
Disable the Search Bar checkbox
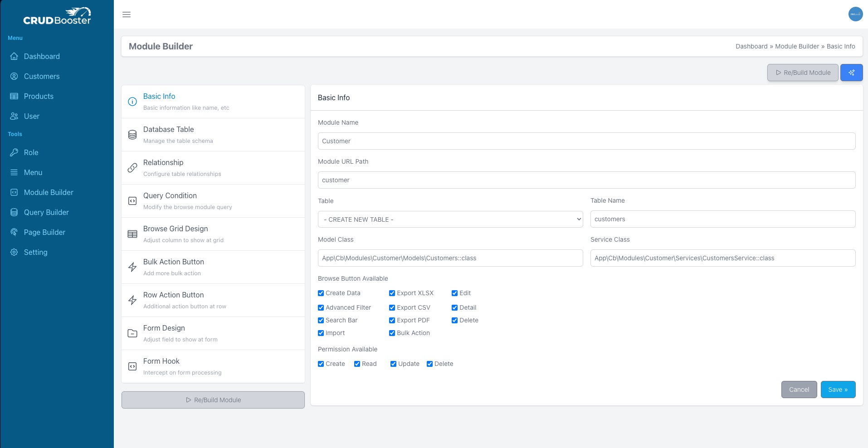(x=321, y=320)
